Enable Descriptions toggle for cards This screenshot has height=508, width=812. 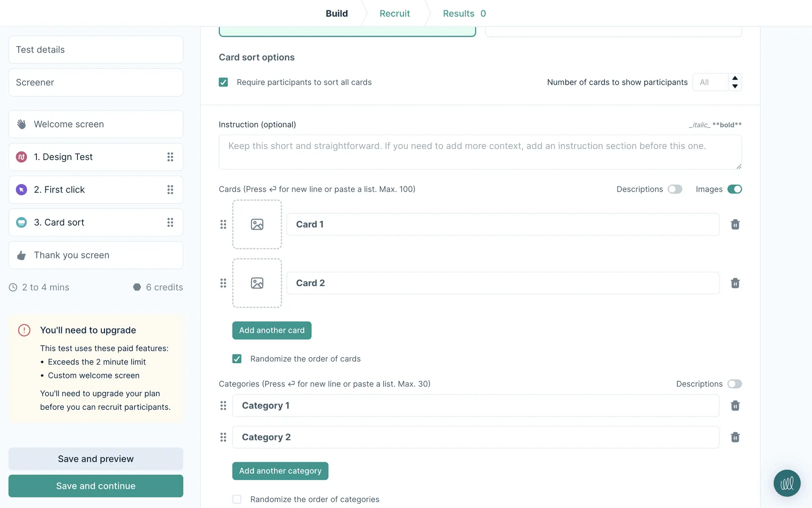click(x=675, y=189)
